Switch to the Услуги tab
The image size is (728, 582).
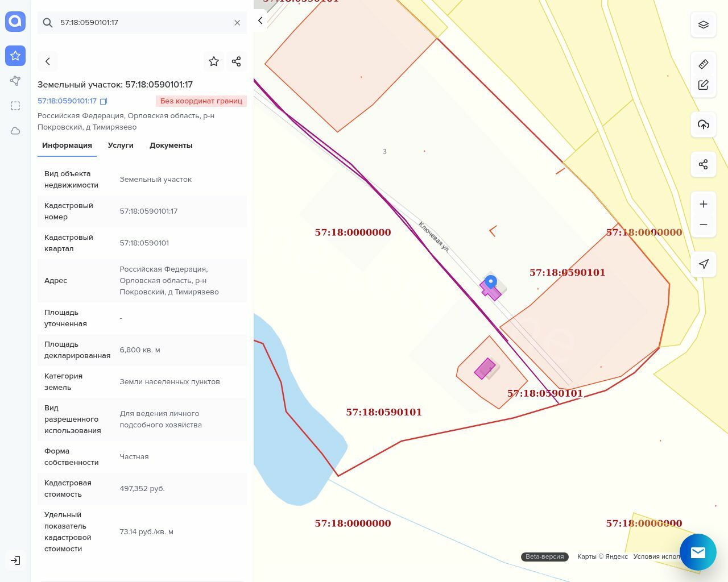tap(121, 145)
